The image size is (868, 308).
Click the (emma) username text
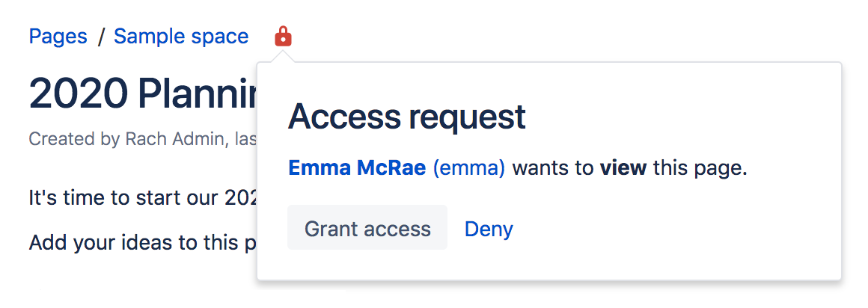(469, 168)
